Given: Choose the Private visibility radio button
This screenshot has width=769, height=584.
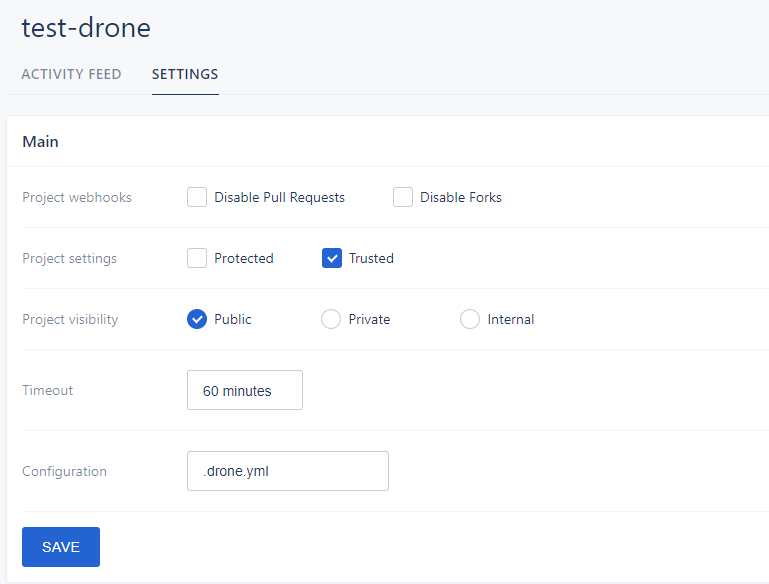Looking at the screenshot, I should tap(331, 319).
